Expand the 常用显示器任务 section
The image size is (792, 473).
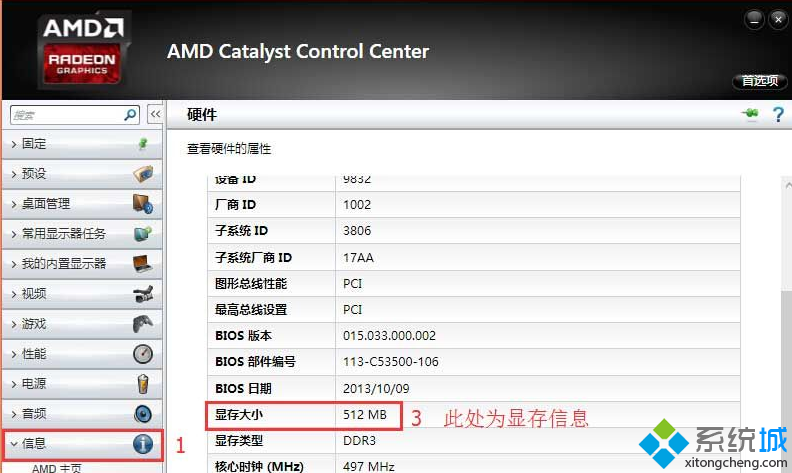tap(70, 234)
